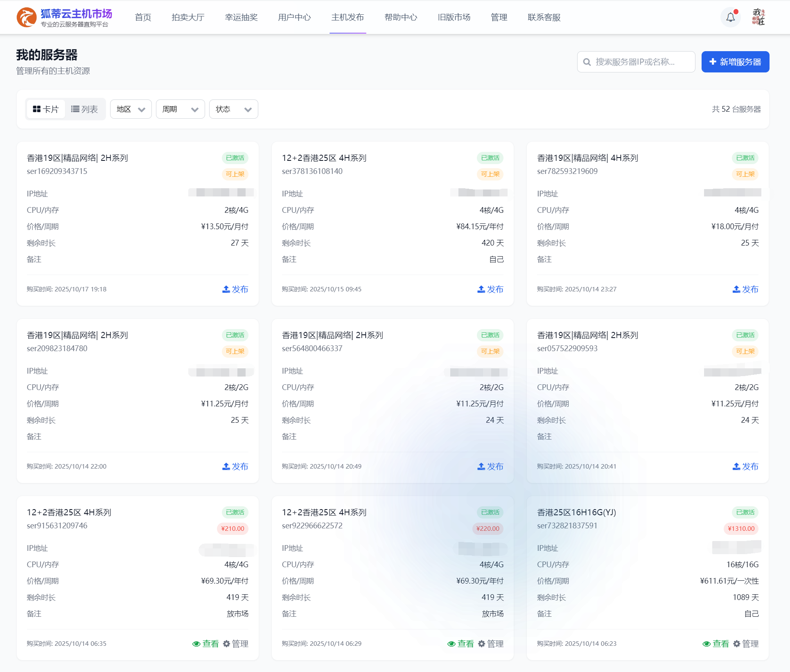Click publish icon on ser169209343715 card
This screenshot has height=672, width=790.
click(x=226, y=289)
